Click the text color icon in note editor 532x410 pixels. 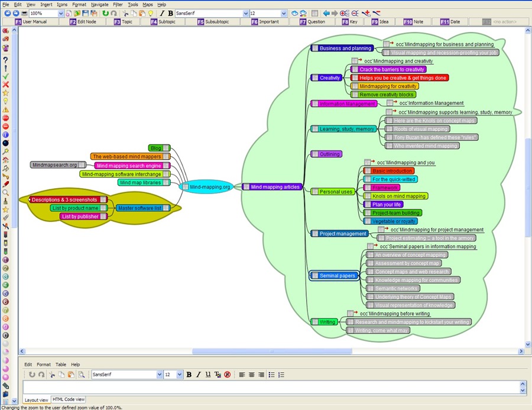point(218,375)
